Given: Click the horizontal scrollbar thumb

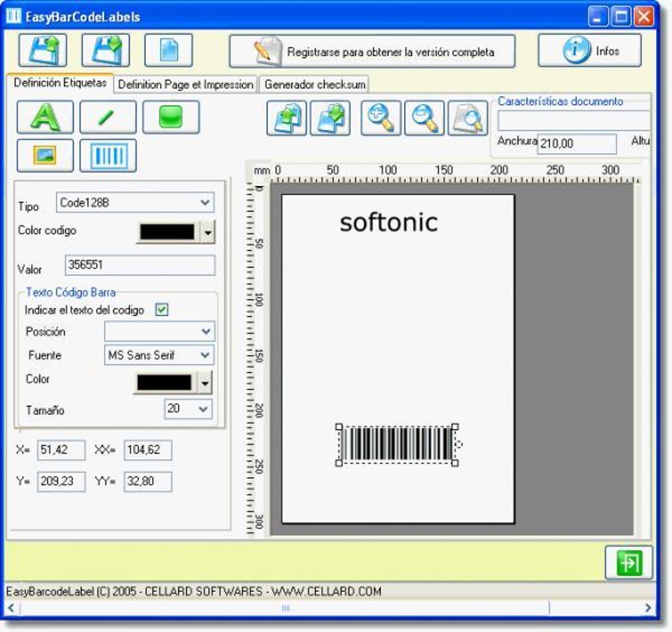Looking at the screenshot, I should coord(285,608).
